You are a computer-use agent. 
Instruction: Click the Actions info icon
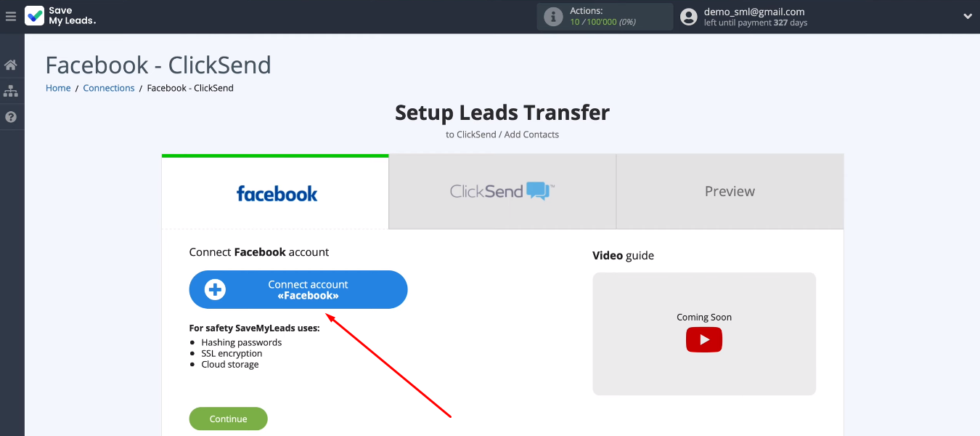pos(554,16)
